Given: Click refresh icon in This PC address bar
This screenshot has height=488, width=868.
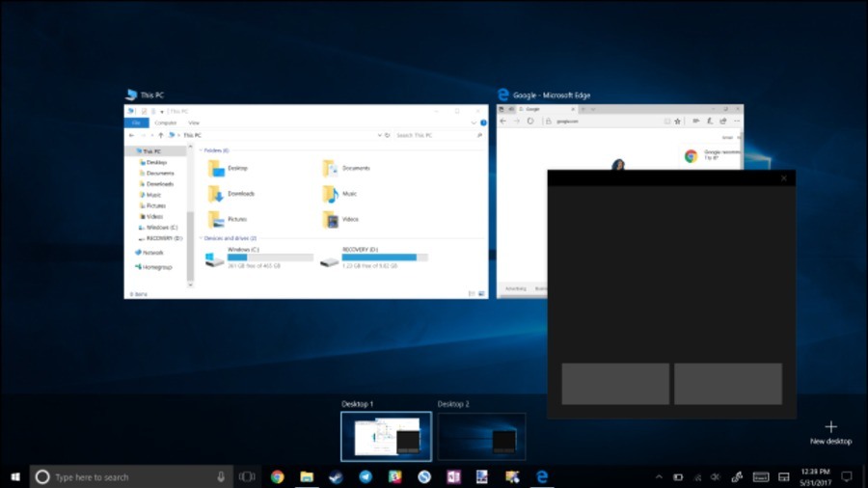Looking at the screenshot, I should click(388, 135).
